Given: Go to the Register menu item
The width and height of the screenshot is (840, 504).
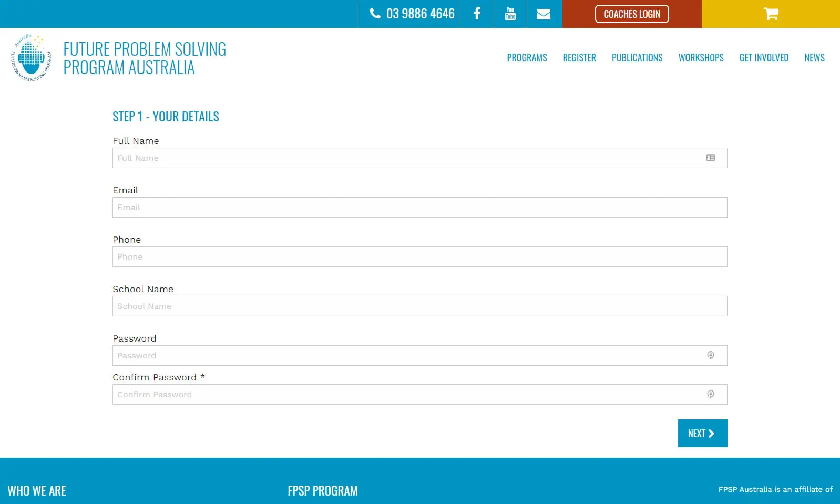Looking at the screenshot, I should (x=579, y=58).
